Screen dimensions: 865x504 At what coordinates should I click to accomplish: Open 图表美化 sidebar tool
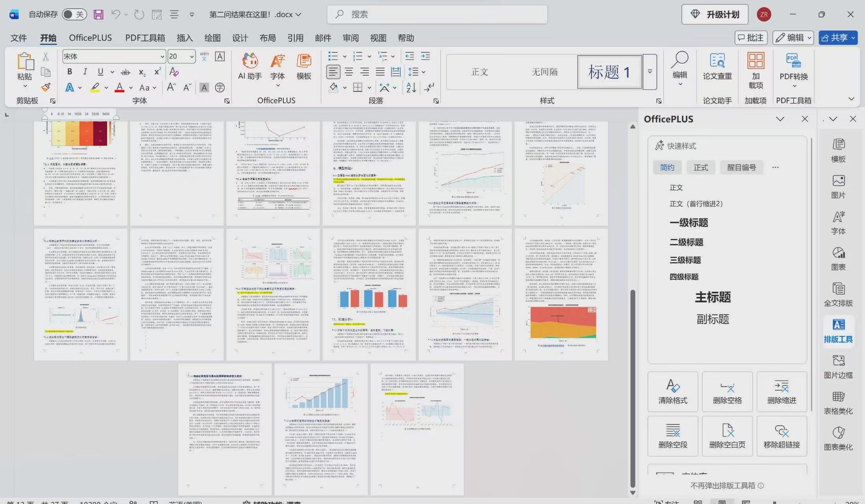click(838, 439)
